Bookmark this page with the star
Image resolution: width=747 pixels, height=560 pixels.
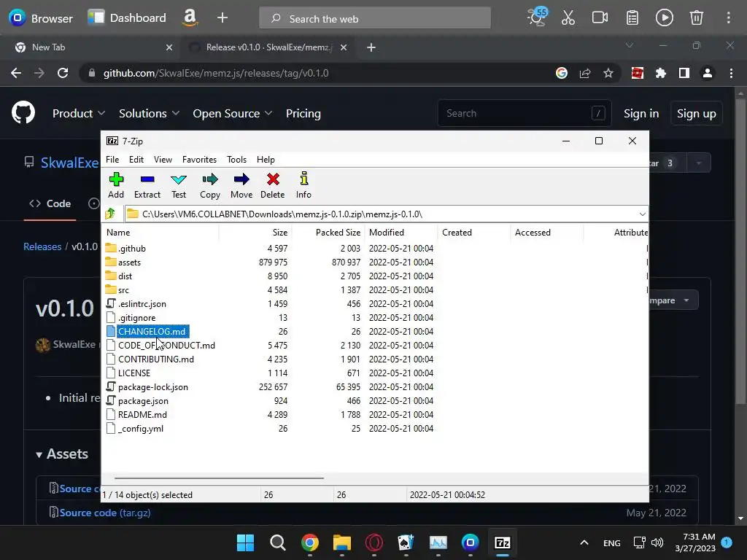point(608,73)
